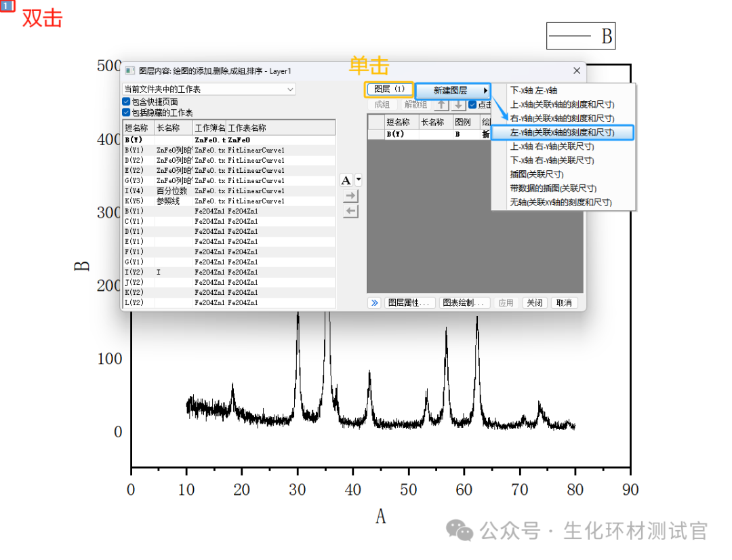Select the E(Y2) FitLinearCurve1 row

[229, 170]
